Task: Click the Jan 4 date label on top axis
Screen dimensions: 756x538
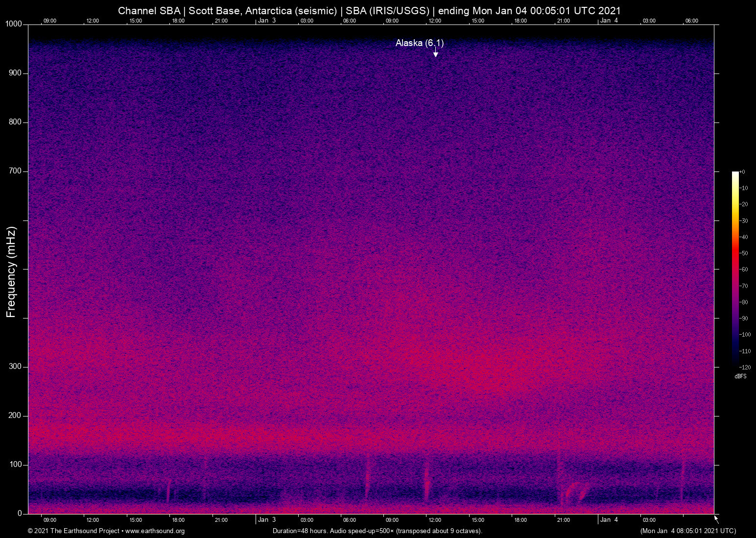Action: (609, 21)
